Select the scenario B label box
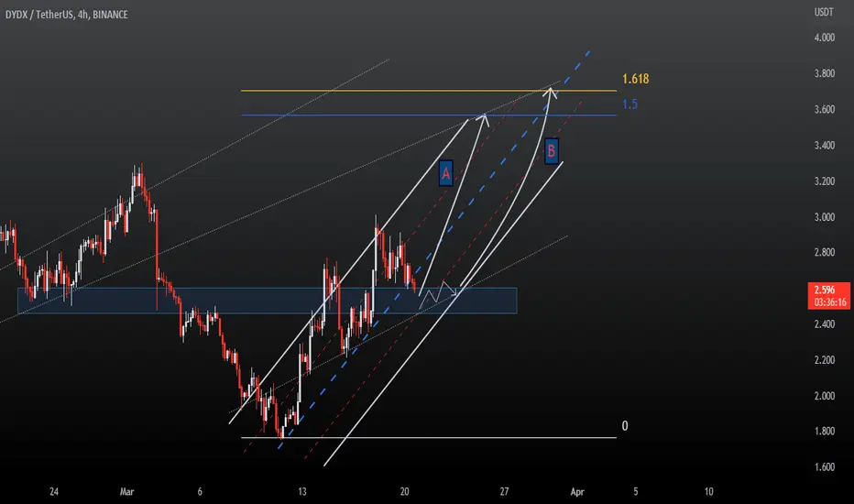 (x=552, y=151)
